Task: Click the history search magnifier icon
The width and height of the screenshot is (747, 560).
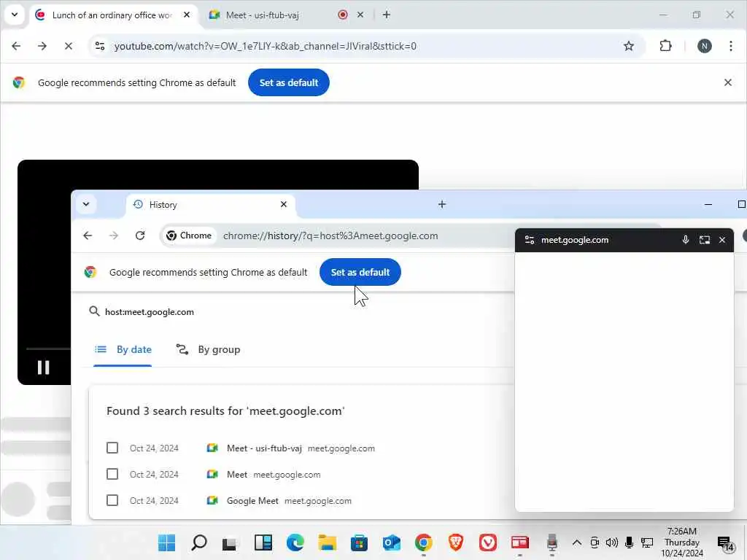Action: tap(94, 311)
